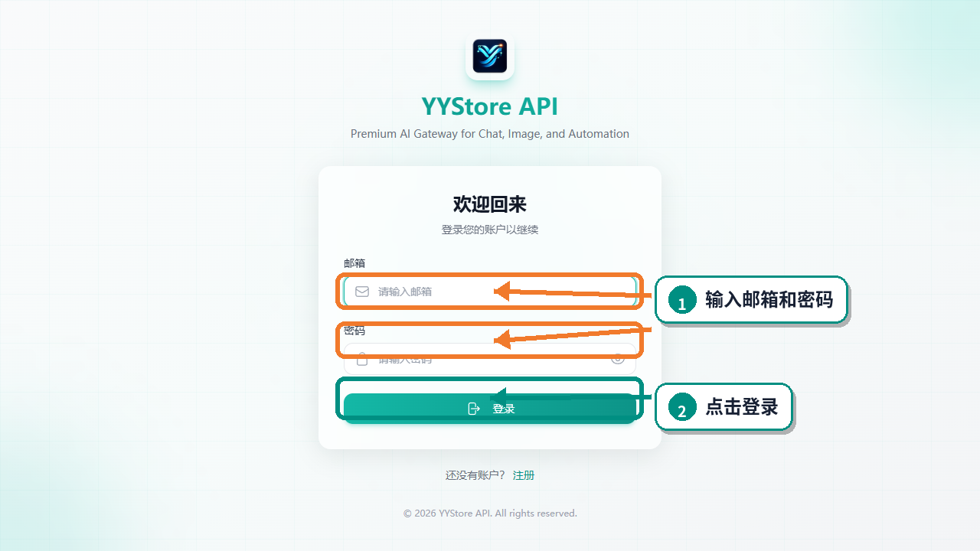Click the lock icon in the password field
This screenshot has height=551, width=980.
[362, 358]
